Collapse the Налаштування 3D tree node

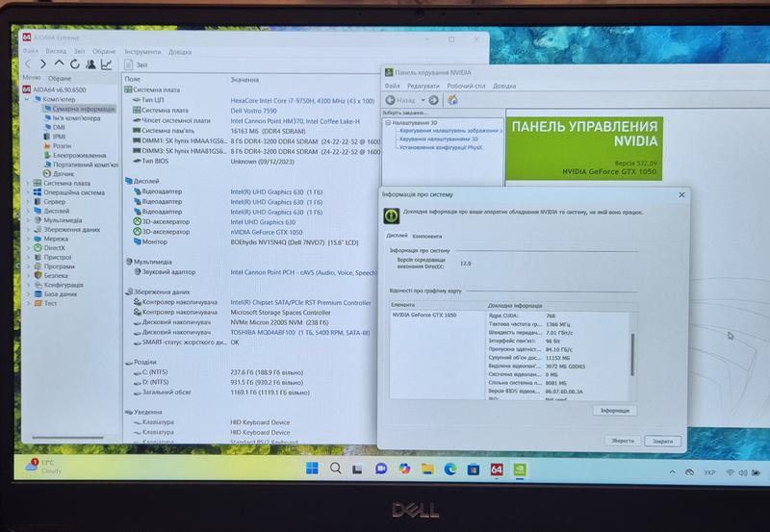click(x=388, y=123)
